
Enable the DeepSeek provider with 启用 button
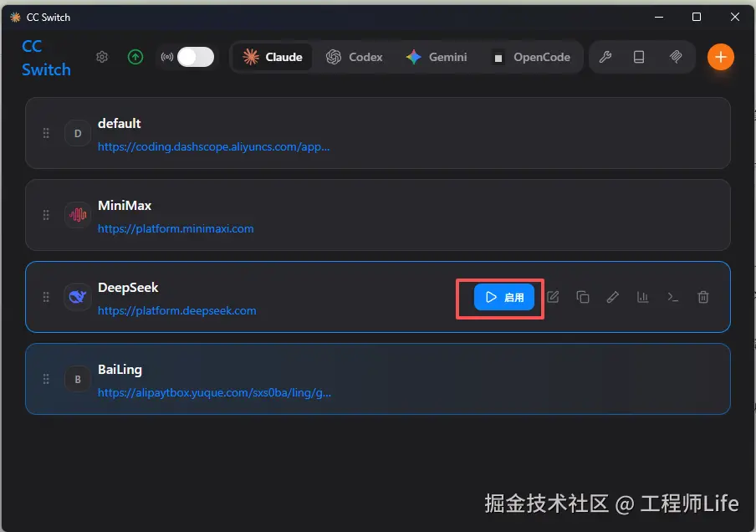click(x=503, y=297)
